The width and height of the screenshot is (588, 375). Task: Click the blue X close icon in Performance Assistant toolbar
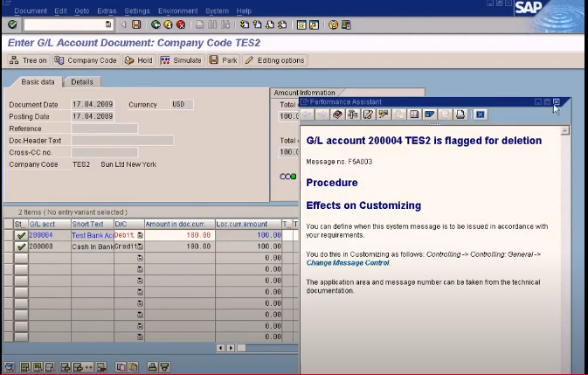pos(480,115)
